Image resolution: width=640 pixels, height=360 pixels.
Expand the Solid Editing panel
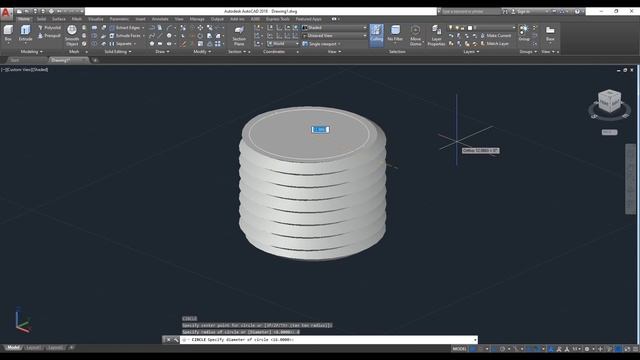tap(118, 52)
